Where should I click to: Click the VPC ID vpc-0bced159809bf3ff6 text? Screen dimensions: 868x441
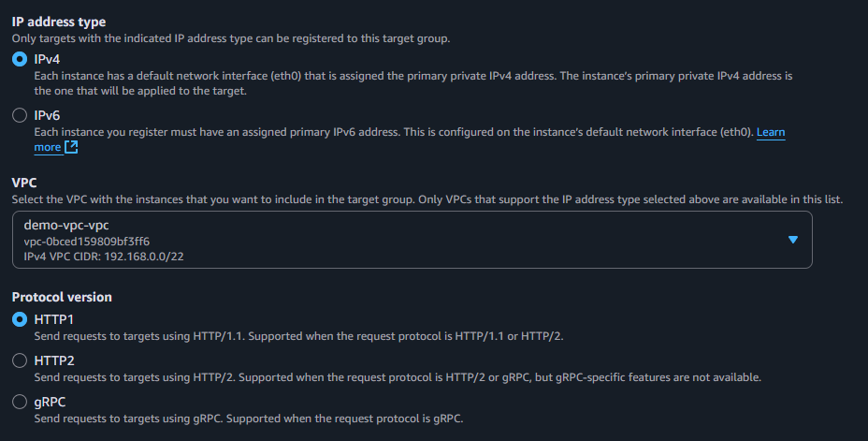(x=86, y=241)
